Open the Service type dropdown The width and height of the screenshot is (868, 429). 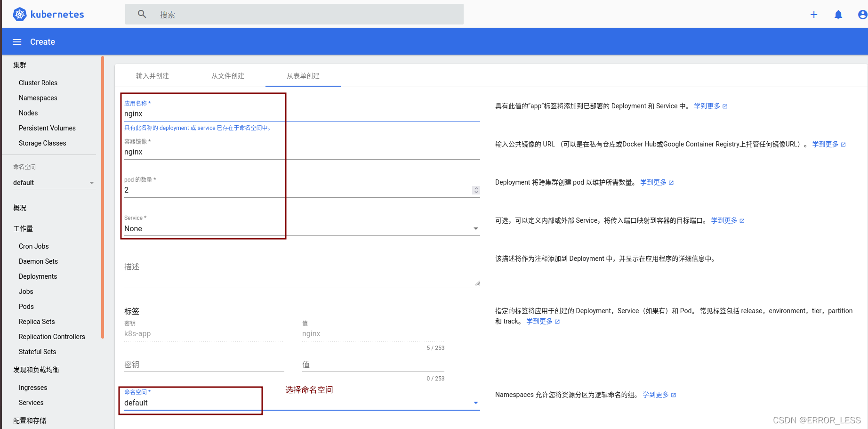(x=302, y=228)
